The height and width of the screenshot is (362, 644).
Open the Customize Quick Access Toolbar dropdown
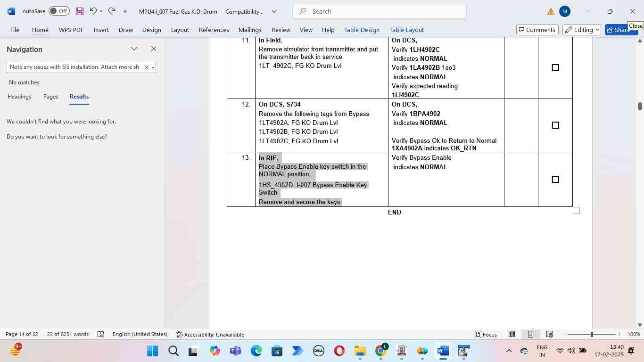click(125, 11)
